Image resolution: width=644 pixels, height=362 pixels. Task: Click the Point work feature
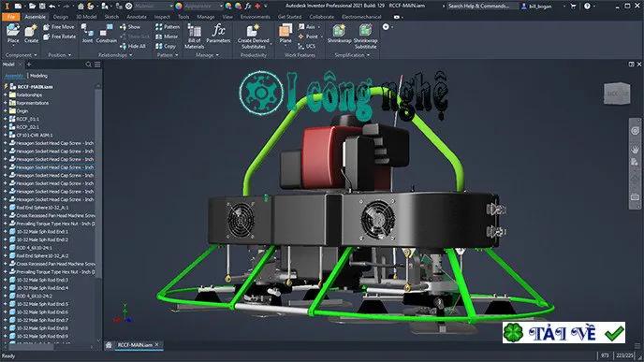pos(309,36)
